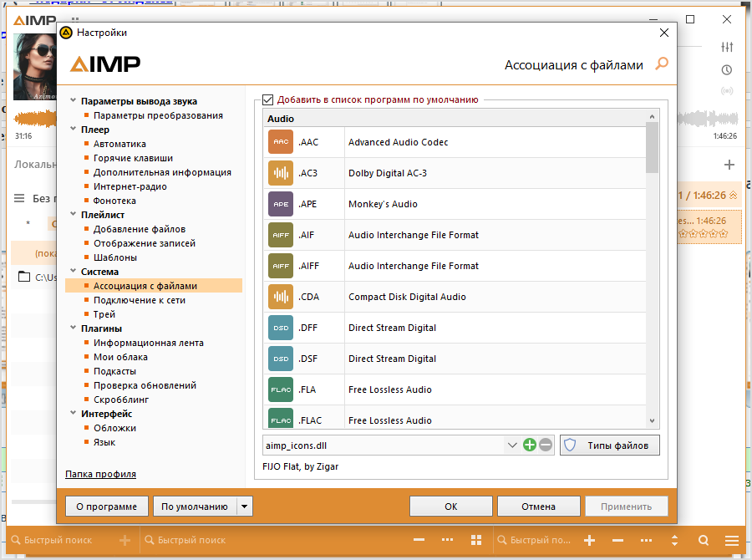The height and width of the screenshot is (560, 752).
Task: Open the equalizer sliders icon in main window
Action: tap(727, 47)
